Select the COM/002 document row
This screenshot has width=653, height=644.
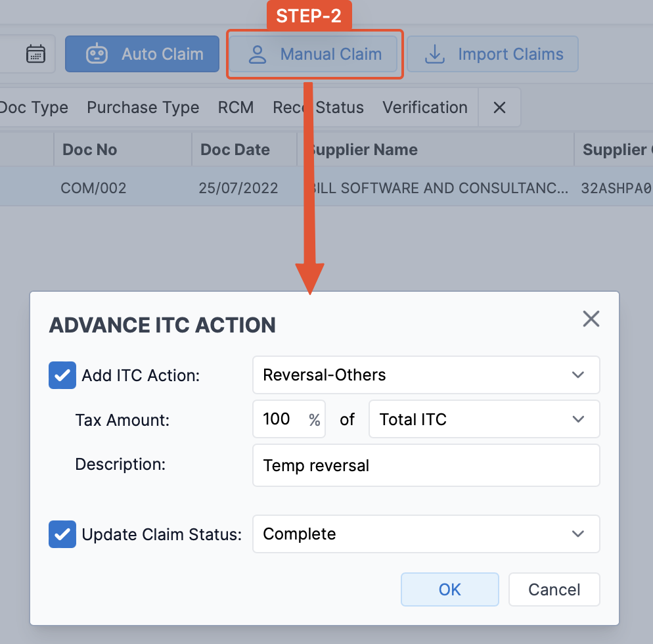(x=93, y=189)
